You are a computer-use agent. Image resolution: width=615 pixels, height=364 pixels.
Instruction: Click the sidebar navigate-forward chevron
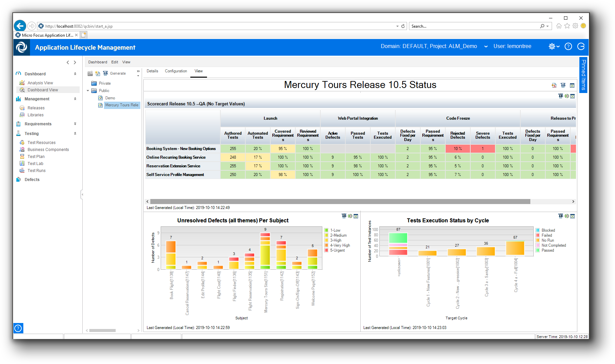click(x=75, y=62)
